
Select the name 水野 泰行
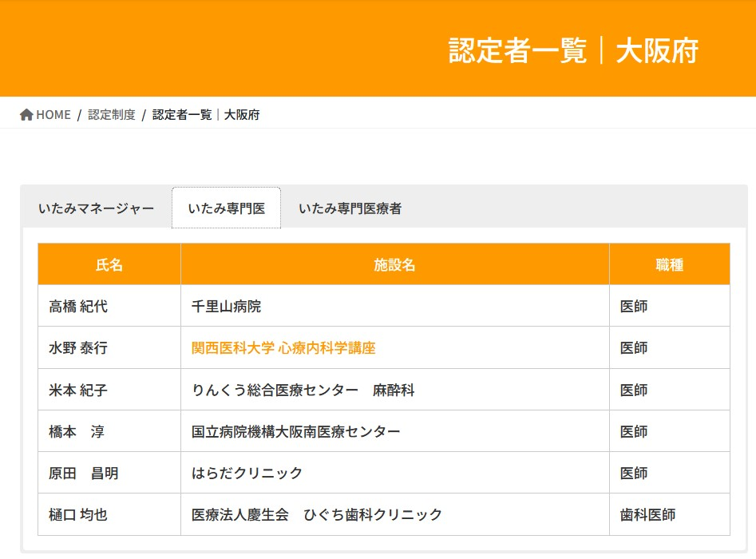point(78,347)
